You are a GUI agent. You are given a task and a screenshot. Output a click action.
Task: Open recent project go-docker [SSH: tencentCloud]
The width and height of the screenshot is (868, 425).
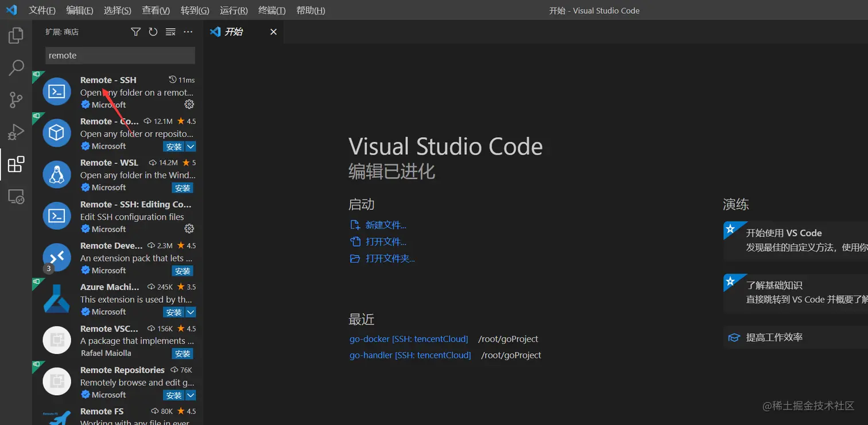pos(409,339)
